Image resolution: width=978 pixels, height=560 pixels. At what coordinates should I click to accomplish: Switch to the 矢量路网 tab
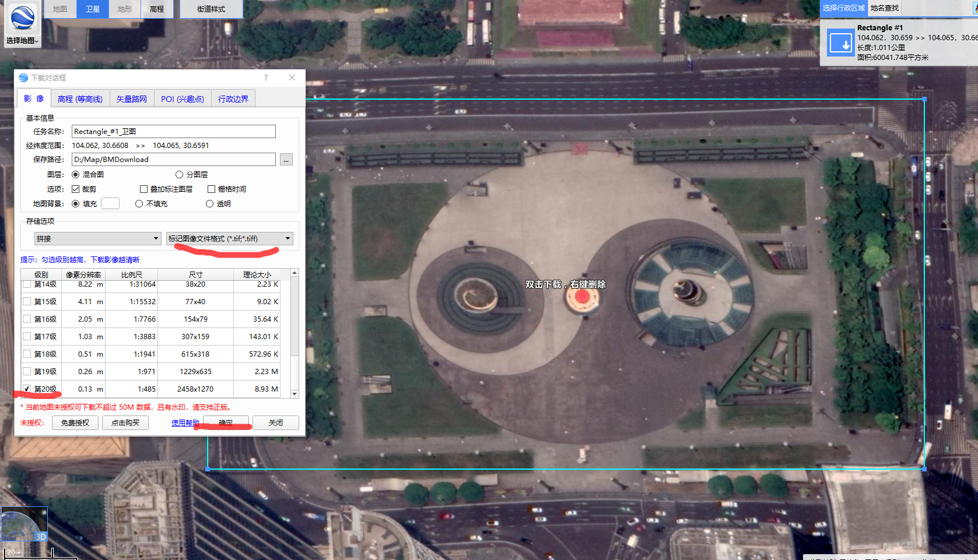point(131,98)
